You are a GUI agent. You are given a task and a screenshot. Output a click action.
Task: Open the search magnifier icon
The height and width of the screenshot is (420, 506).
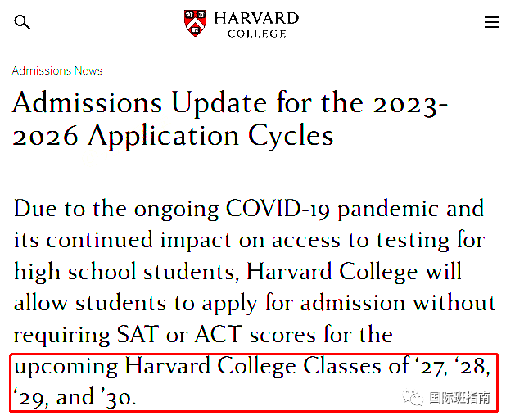[23, 22]
